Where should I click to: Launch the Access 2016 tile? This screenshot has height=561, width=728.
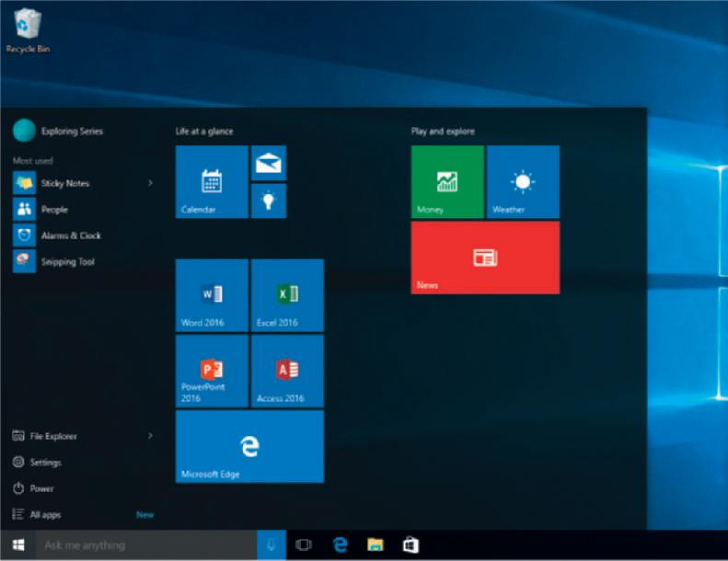[287, 371]
